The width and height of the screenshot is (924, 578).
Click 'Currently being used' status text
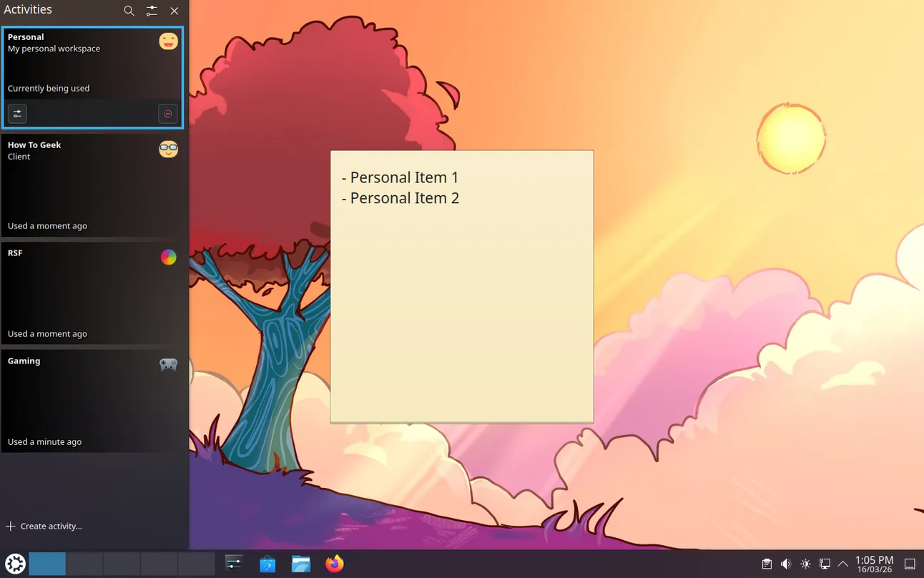click(x=49, y=89)
